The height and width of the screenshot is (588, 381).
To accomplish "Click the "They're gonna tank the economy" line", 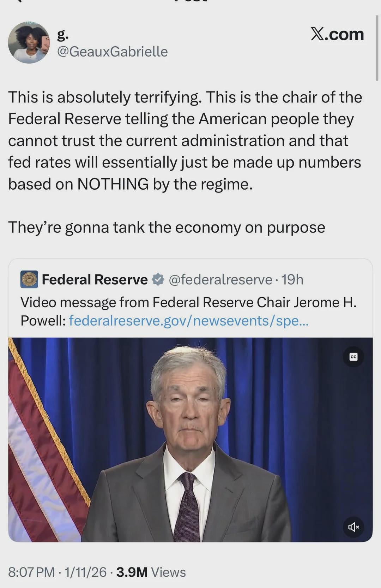I will 167,227.
